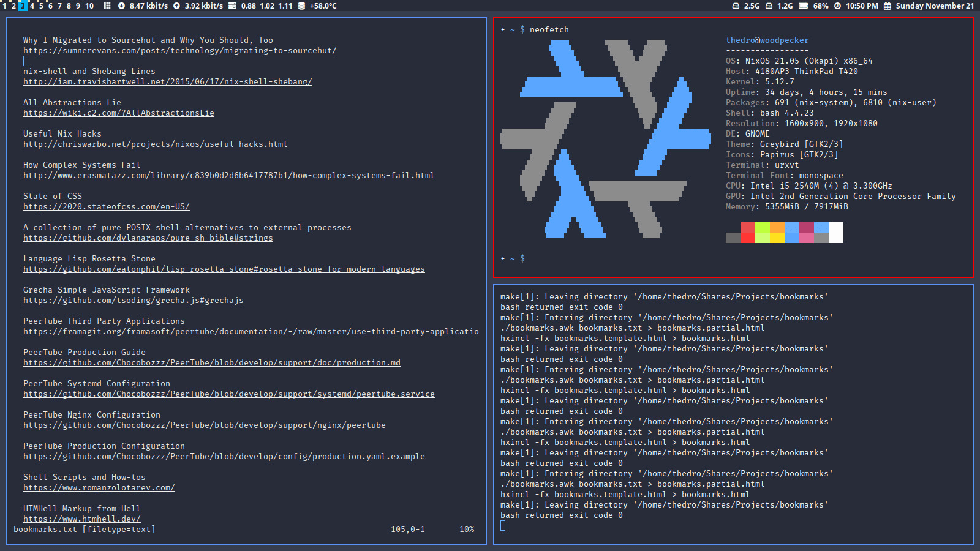
Task: Open the nginx/peertube github link
Action: coord(205,425)
